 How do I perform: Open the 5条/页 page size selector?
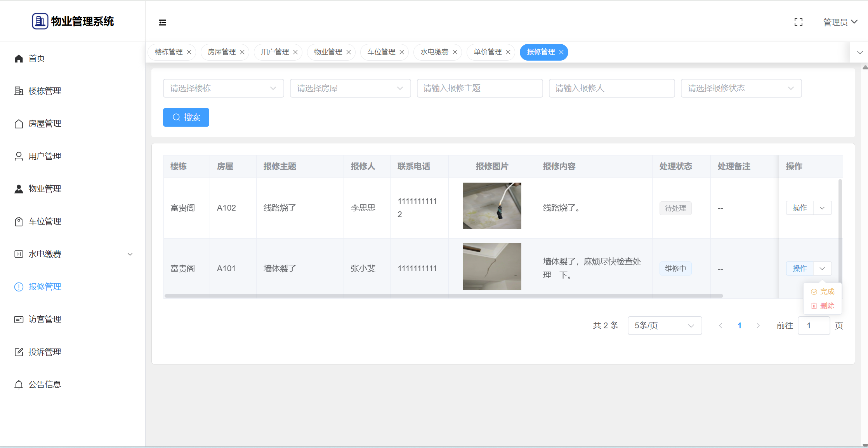tap(664, 326)
